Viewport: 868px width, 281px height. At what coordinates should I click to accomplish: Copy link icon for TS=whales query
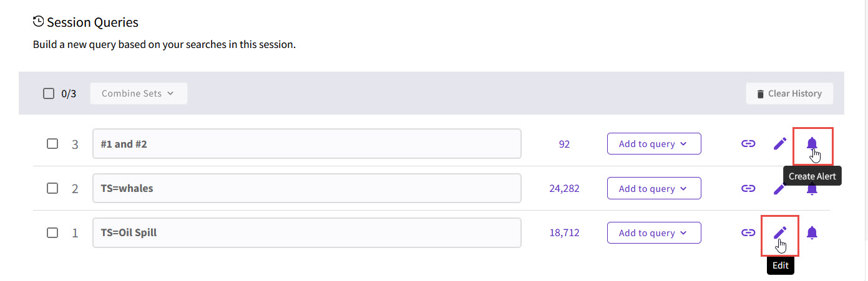(x=748, y=188)
